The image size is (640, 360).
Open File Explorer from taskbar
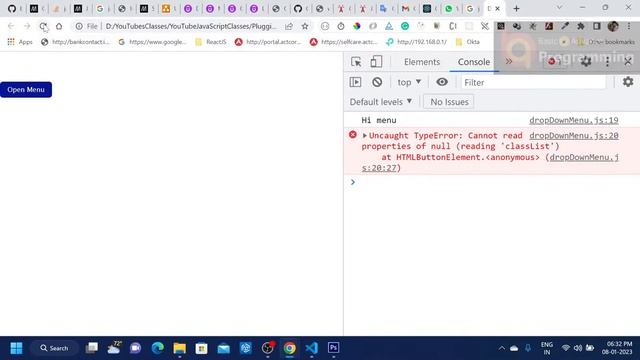[x=180, y=348]
